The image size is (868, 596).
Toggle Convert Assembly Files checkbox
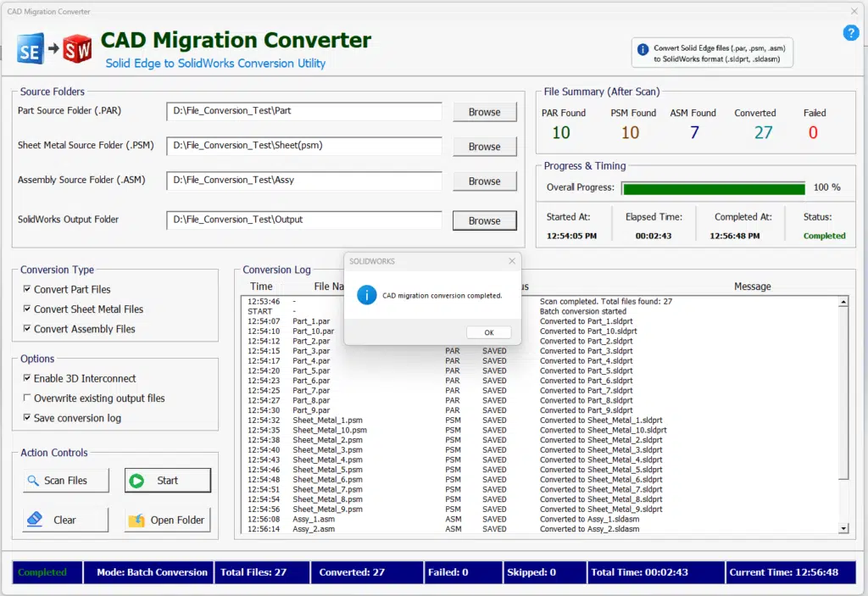[26, 328]
